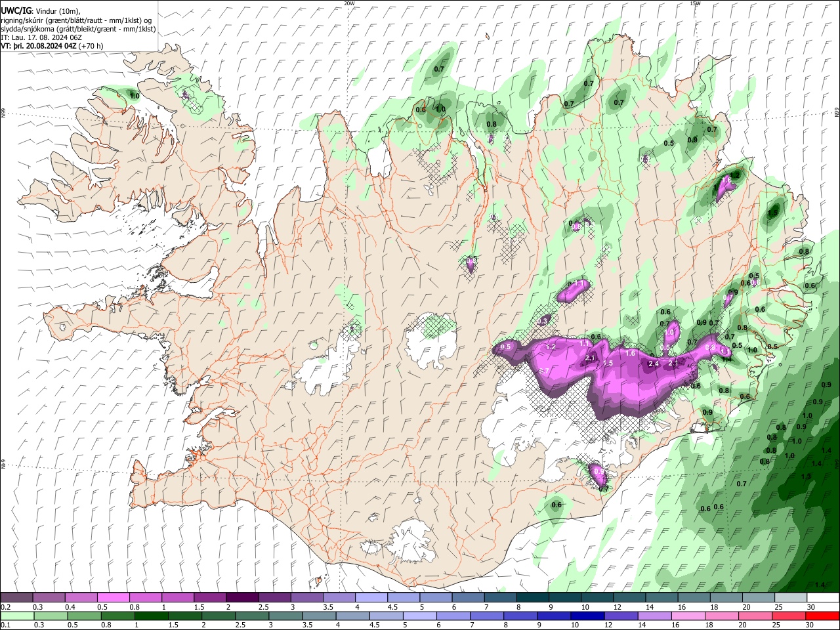Select the dark green 1 swatch in rain legend
Image resolution: width=840 pixels, height=630 pixels.
point(151,616)
